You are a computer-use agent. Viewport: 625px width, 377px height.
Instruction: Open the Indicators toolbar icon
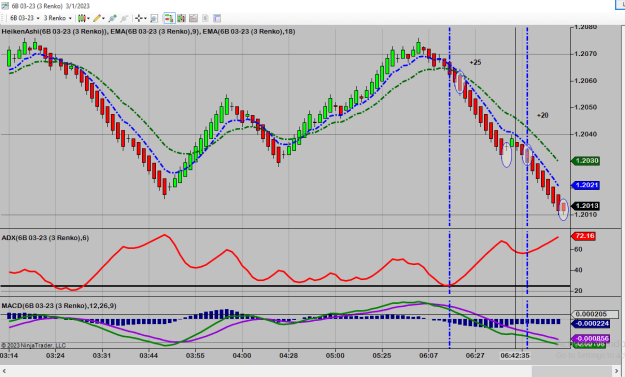(x=193, y=18)
